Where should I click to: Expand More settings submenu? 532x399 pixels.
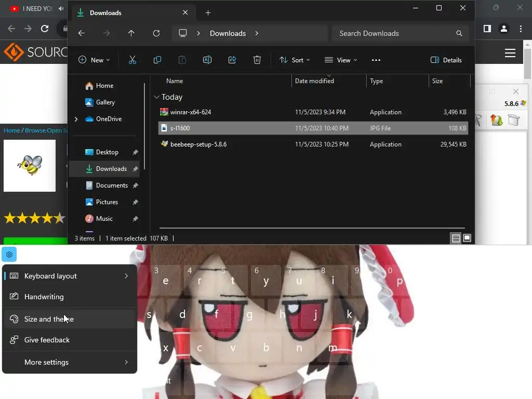(70, 362)
